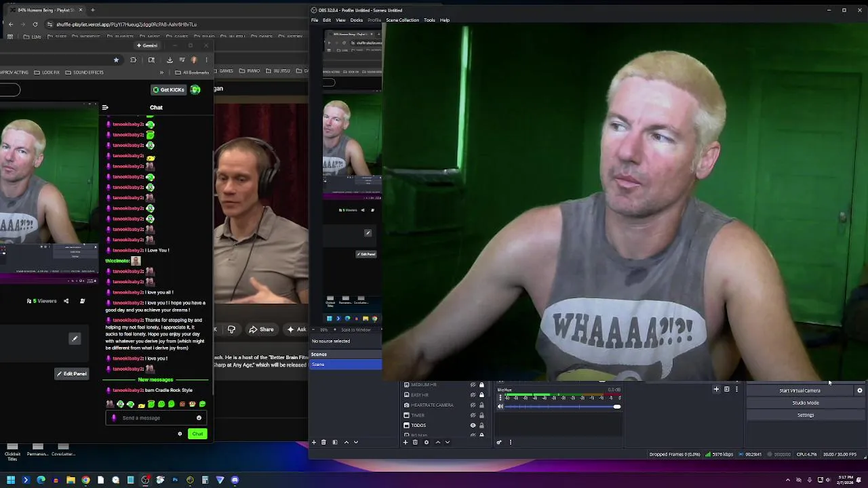Toggle visibility of EASY HR source
Image resolution: width=868 pixels, height=488 pixels.
click(473, 394)
